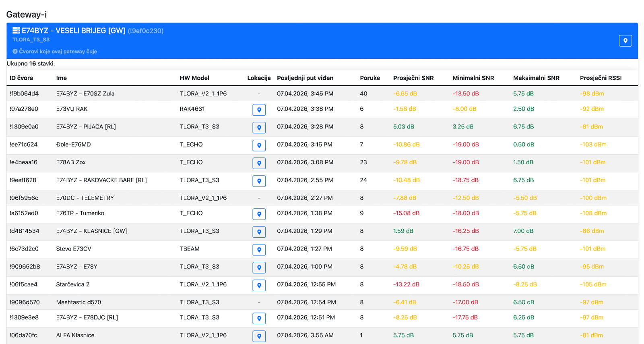Click the Prosječni RSSI column header
The image size is (644, 344).
tap(600, 78)
